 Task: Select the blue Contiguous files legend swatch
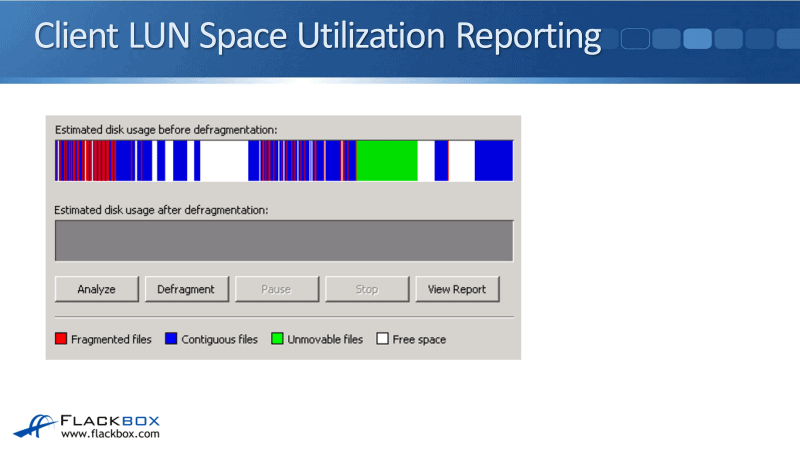(171, 339)
